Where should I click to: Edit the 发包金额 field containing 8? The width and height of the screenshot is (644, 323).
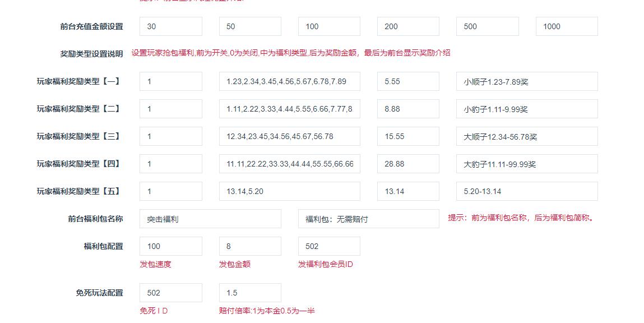(250, 246)
